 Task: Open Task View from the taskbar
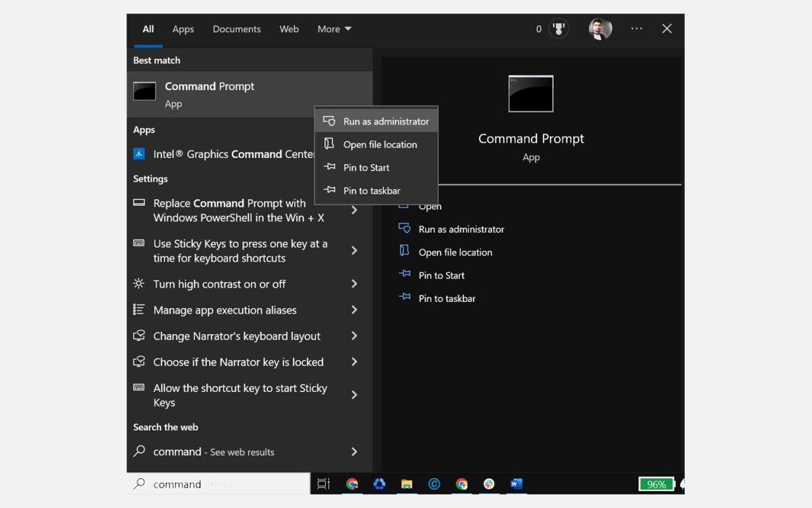(x=323, y=484)
